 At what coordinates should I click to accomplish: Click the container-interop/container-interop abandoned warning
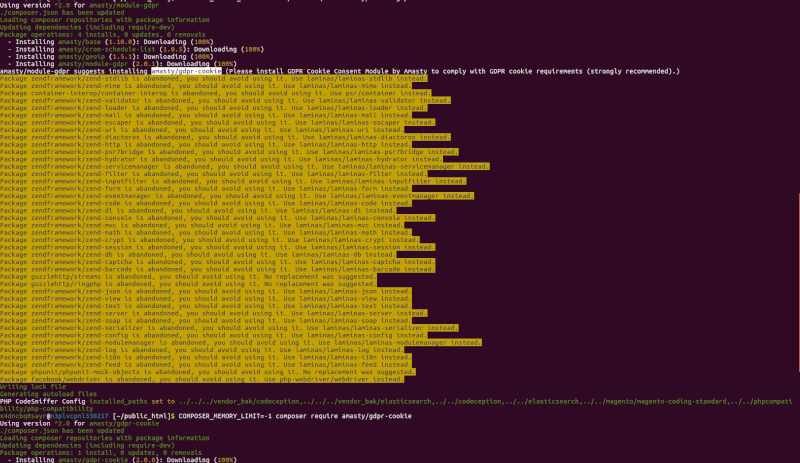click(x=215, y=93)
